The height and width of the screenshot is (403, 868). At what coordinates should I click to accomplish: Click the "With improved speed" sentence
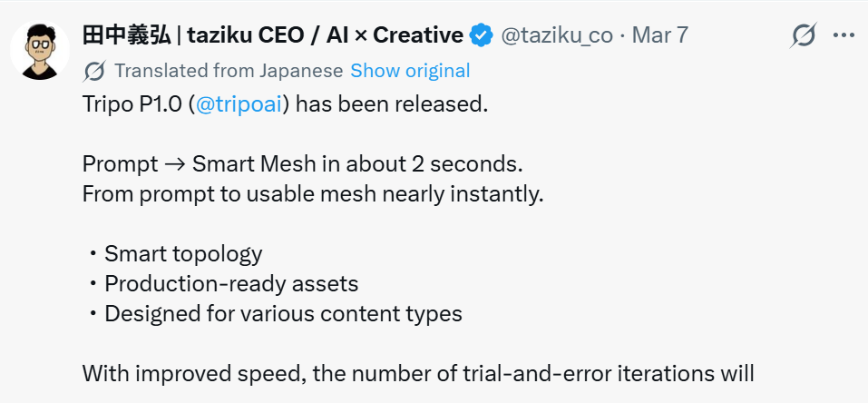click(x=417, y=373)
